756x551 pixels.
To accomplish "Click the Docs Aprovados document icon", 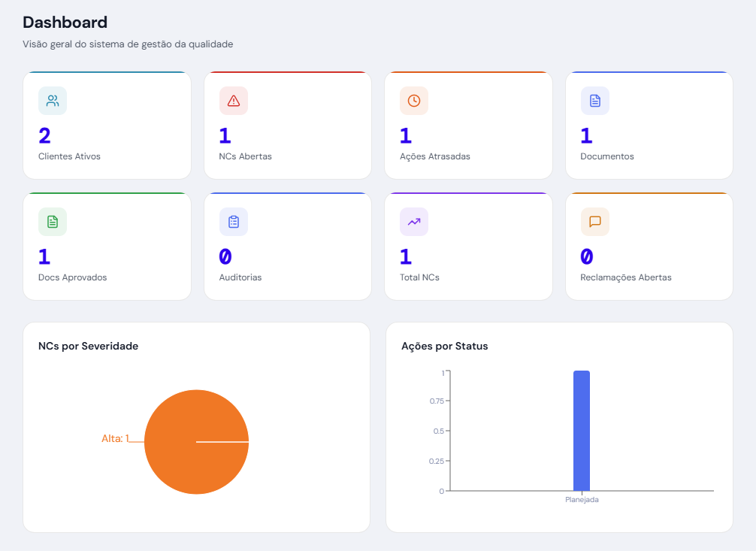I will tap(53, 221).
